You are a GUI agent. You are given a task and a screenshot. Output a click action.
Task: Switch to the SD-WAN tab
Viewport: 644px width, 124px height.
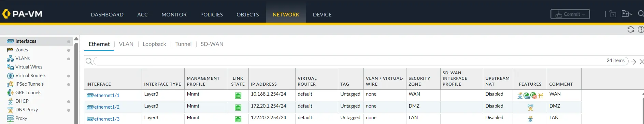click(212, 44)
